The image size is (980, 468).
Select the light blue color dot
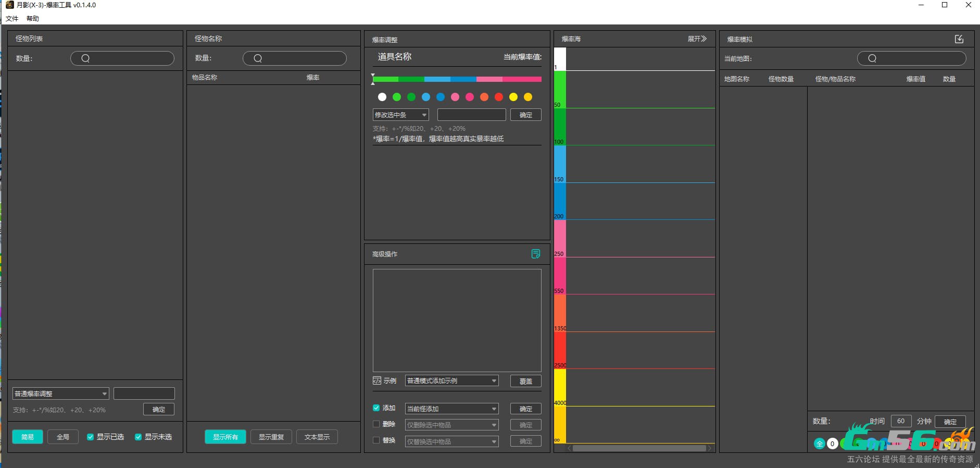click(426, 97)
